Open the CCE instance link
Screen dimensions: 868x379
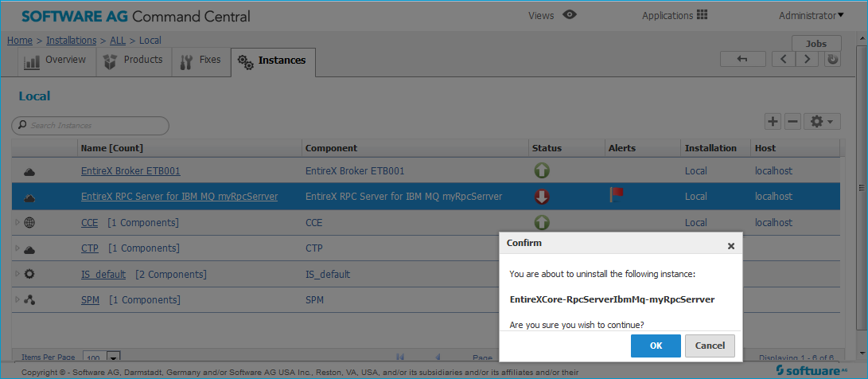[x=89, y=222]
